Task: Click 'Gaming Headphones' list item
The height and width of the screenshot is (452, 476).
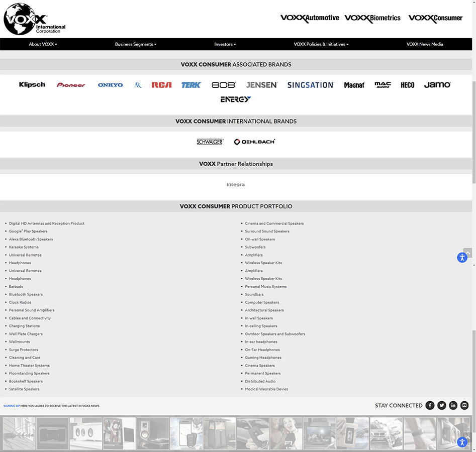Action: (263, 358)
